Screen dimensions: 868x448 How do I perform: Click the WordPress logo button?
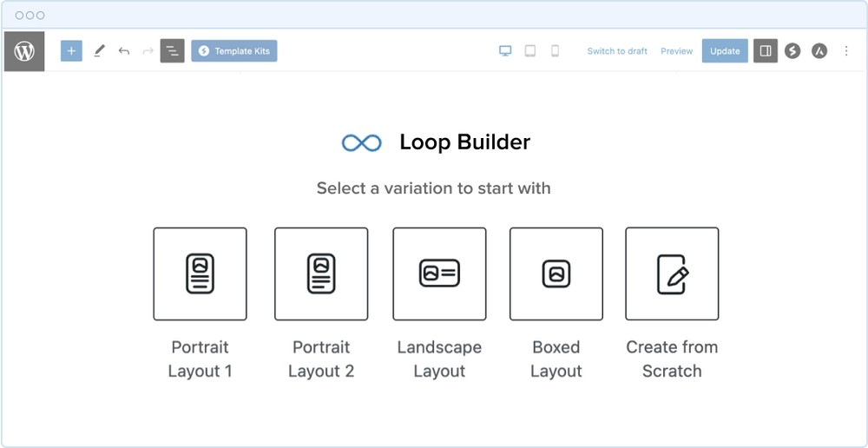pyautogui.click(x=24, y=51)
